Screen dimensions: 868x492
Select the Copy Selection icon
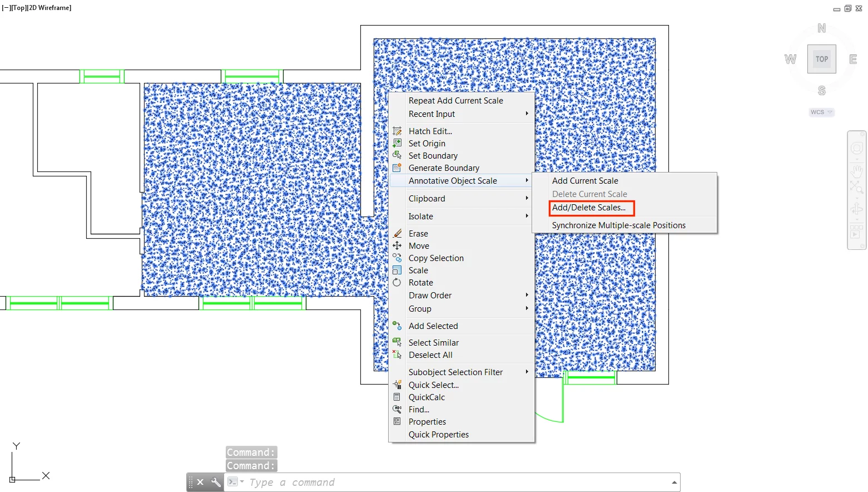click(396, 258)
